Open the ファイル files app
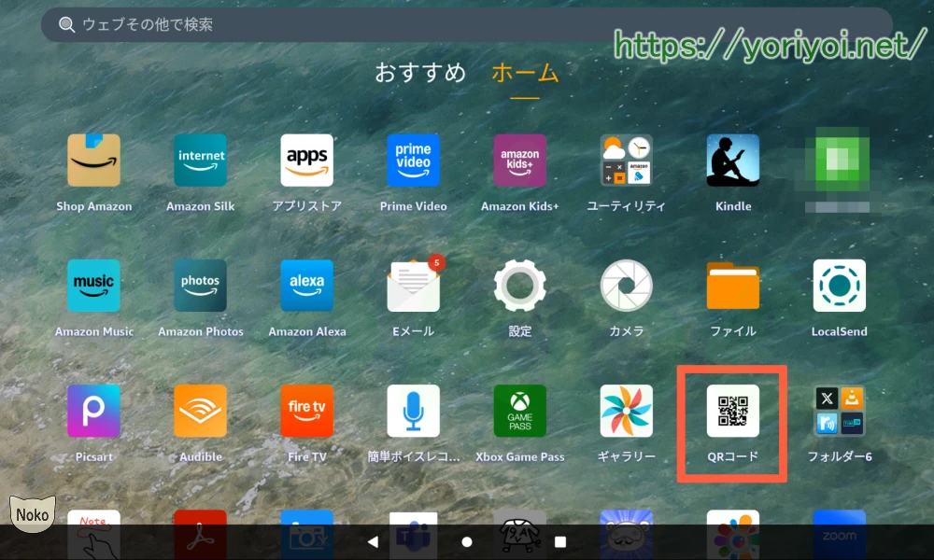The image size is (934, 560). pos(732,286)
